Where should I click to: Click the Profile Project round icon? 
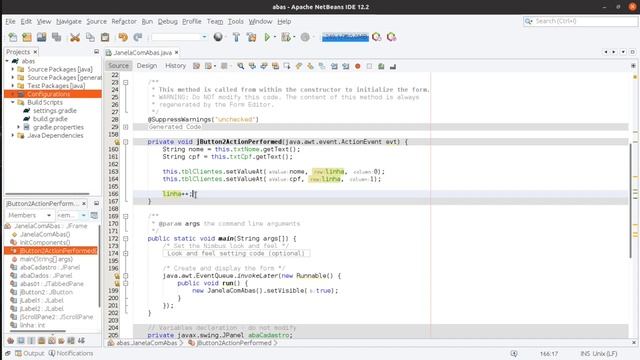305,37
